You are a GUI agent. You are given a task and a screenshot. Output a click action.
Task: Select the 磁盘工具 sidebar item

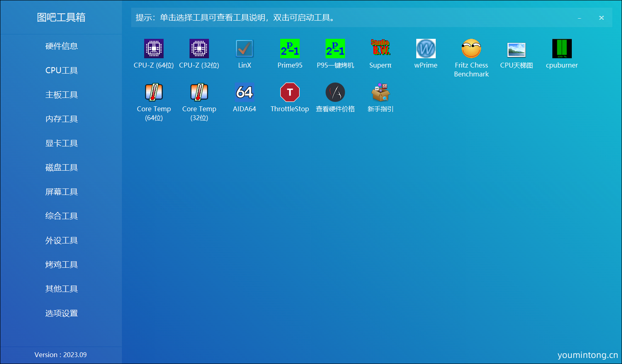click(x=61, y=167)
